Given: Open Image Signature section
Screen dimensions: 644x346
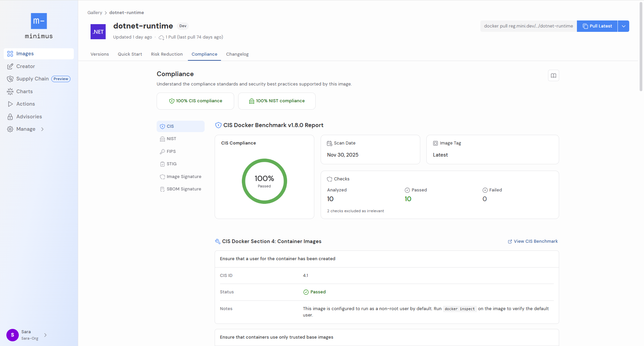Looking at the screenshot, I should (x=180, y=177).
